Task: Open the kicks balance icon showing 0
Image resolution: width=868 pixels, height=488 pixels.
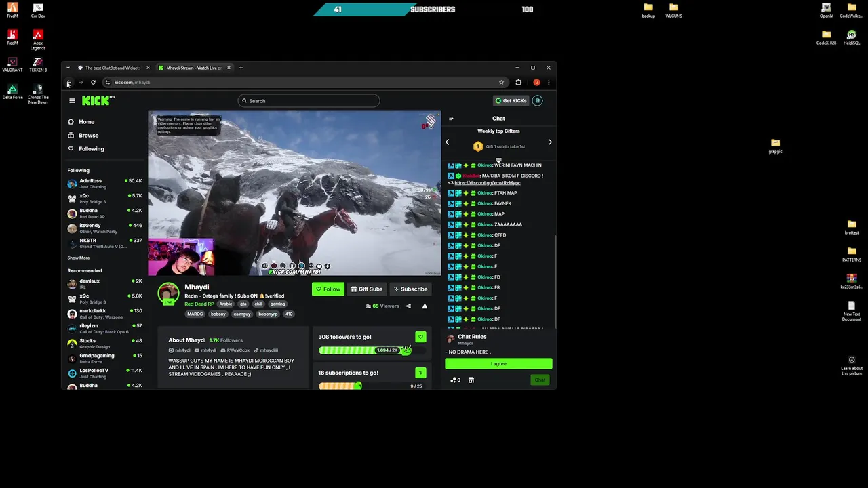Action: click(x=455, y=380)
